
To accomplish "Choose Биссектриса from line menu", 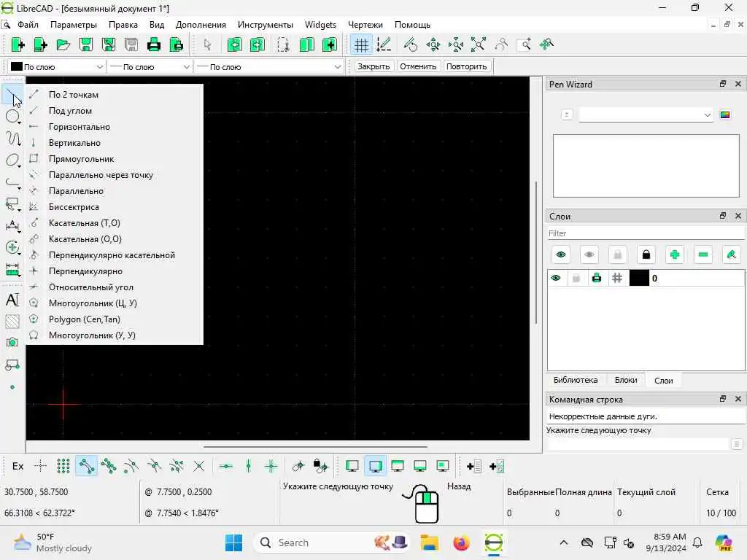I will [x=115, y=207].
